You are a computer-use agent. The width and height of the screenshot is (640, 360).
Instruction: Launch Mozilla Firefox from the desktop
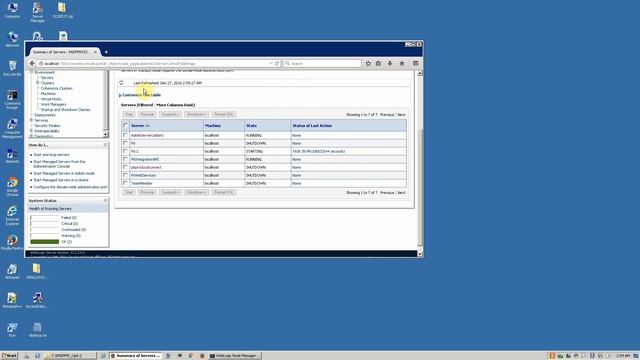tap(12, 242)
